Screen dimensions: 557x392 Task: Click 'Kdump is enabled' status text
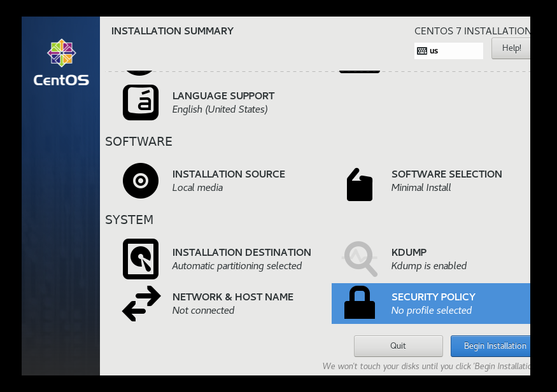(x=429, y=266)
